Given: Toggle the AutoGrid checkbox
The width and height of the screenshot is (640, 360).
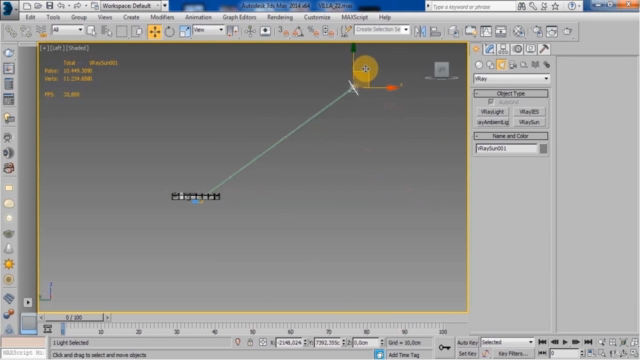Looking at the screenshot, I should click(491, 102).
